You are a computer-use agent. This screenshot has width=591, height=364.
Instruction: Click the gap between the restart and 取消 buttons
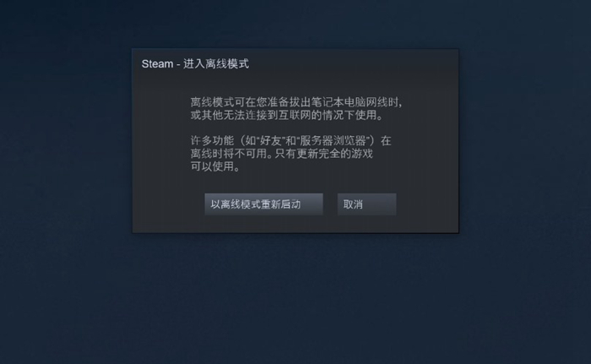tap(330, 204)
